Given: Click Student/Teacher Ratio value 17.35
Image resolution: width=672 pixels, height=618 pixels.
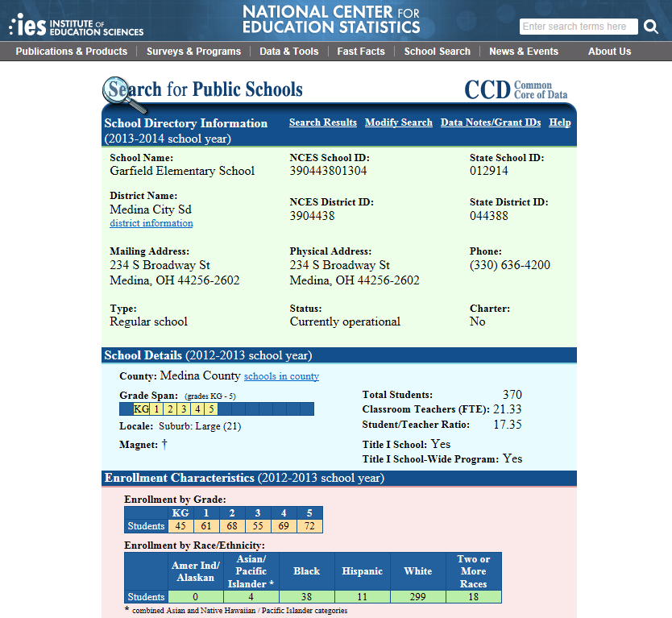Looking at the screenshot, I should click(x=508, y=425).
